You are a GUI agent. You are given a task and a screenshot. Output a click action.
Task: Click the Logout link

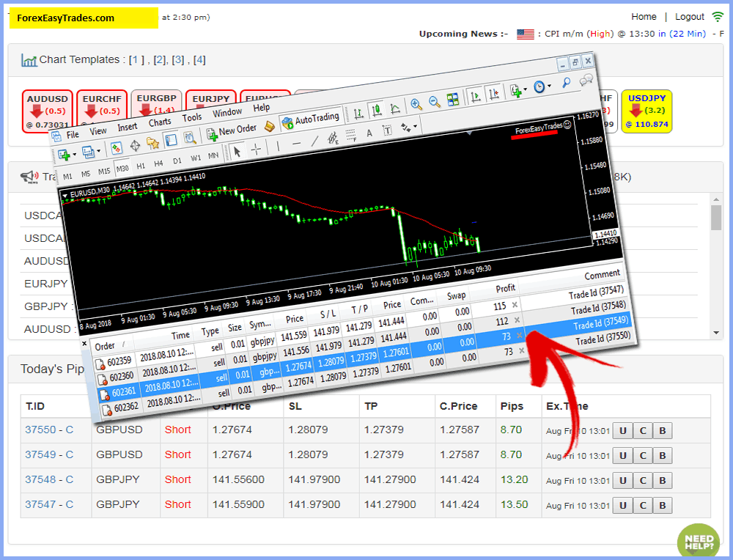click(x=689, y=17)
